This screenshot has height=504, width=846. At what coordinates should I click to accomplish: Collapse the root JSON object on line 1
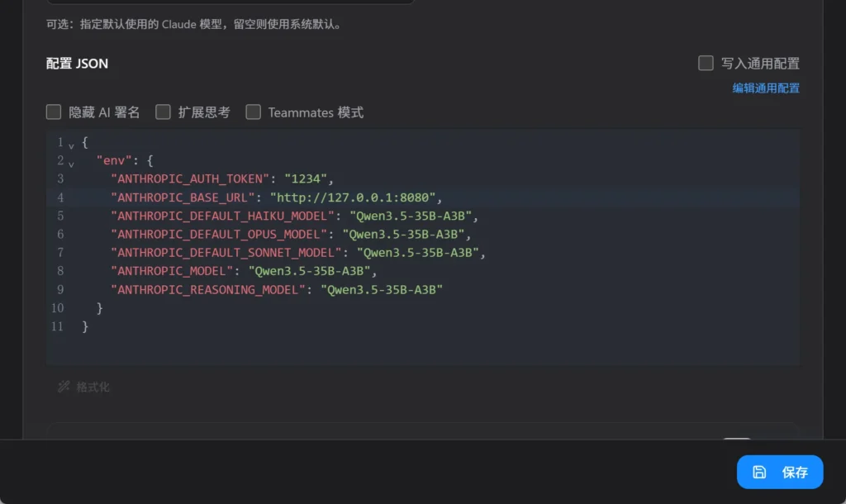tap(71, 144)
